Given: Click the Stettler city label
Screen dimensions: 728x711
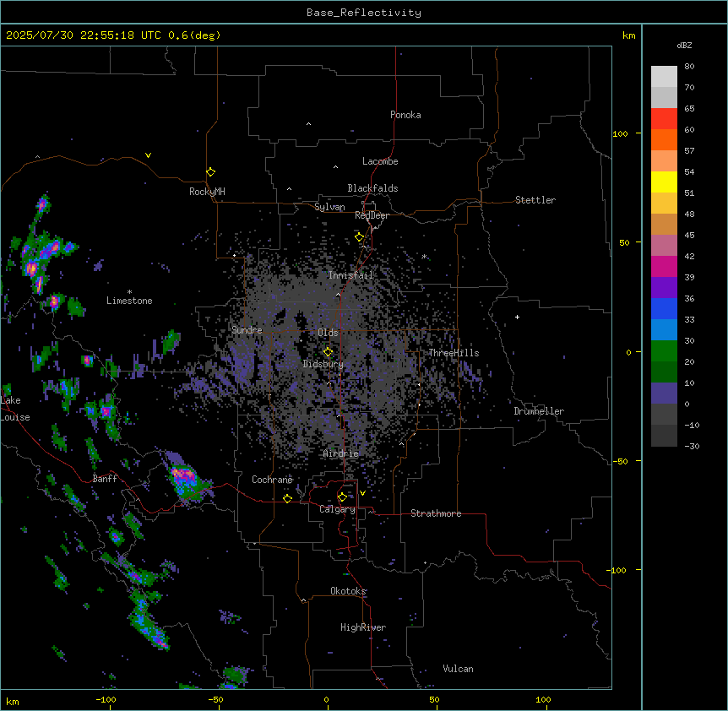Looking at the screenshot, I should (x=535, y=200).
